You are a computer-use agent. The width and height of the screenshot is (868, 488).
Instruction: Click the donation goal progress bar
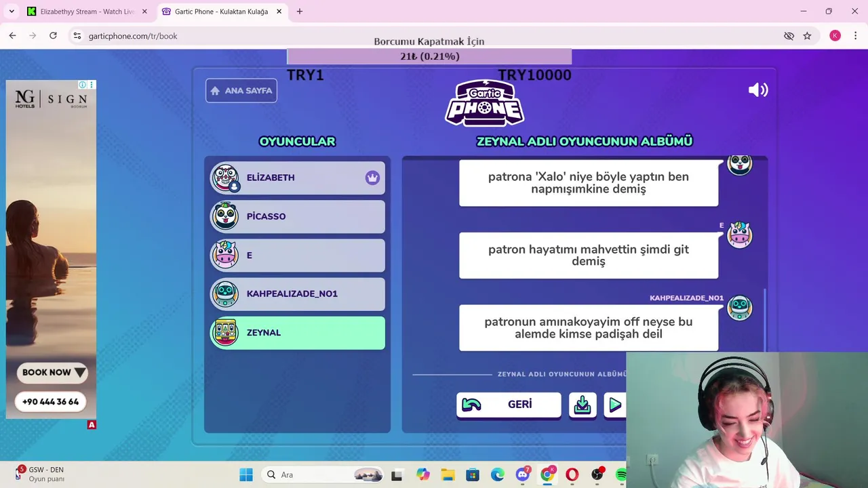point(429,56)
